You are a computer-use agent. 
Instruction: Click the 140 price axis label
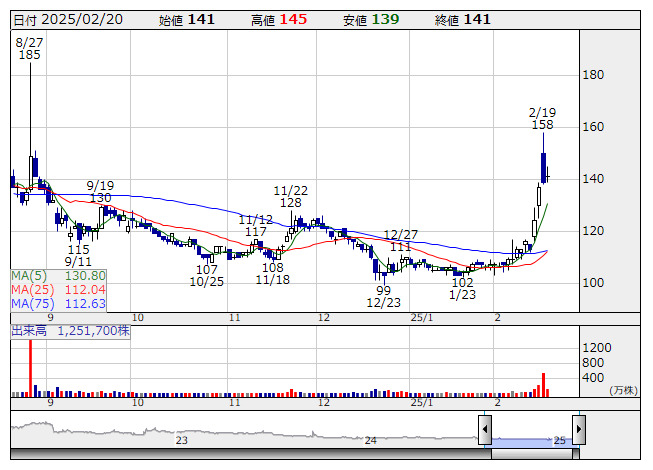pyautogui.click(x=593, y=179)
